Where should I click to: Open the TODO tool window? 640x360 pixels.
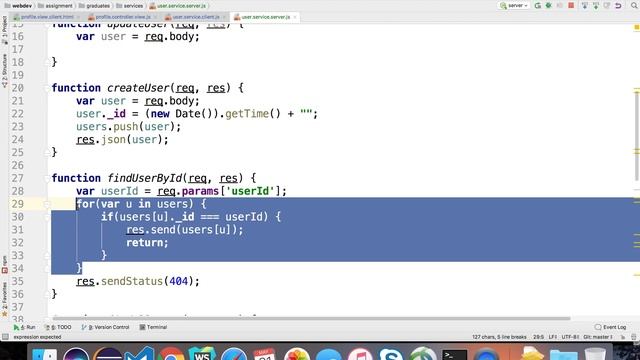[58, 327]
